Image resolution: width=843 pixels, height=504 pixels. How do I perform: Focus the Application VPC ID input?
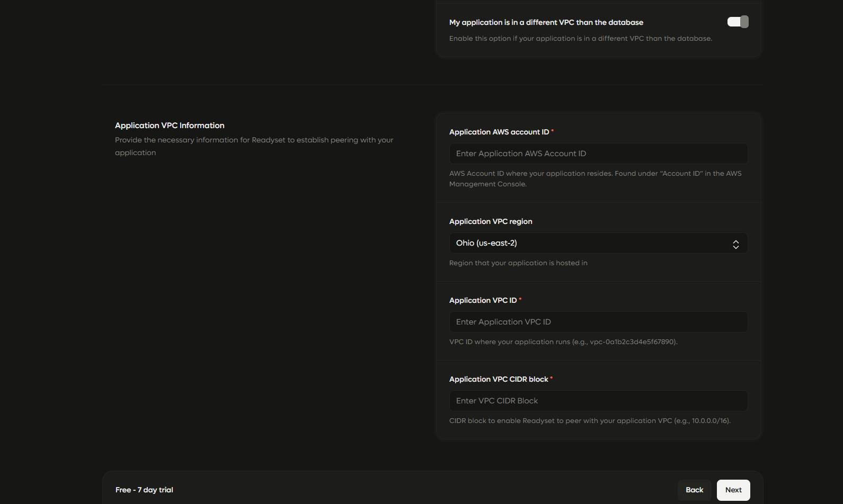[598, 322]
